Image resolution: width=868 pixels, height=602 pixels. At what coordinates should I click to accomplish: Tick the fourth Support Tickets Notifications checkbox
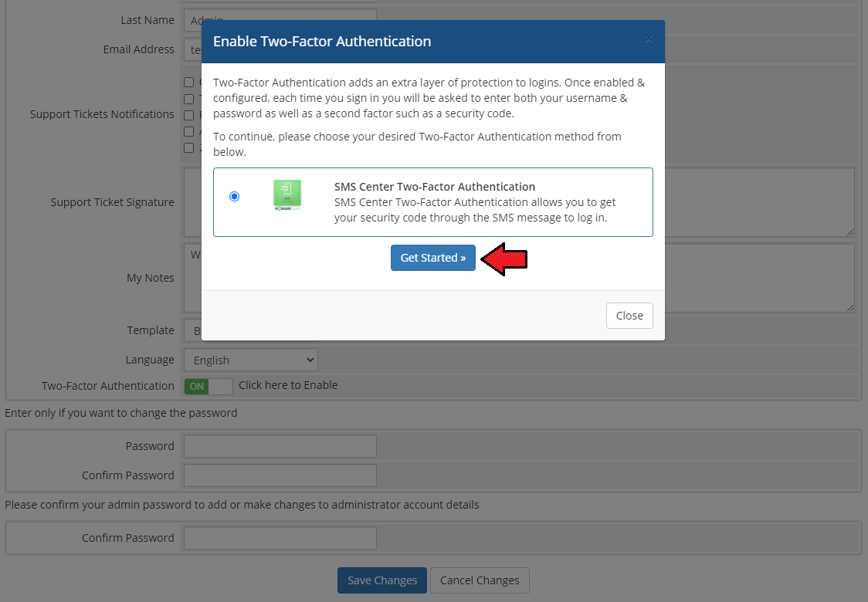[188, 132]
